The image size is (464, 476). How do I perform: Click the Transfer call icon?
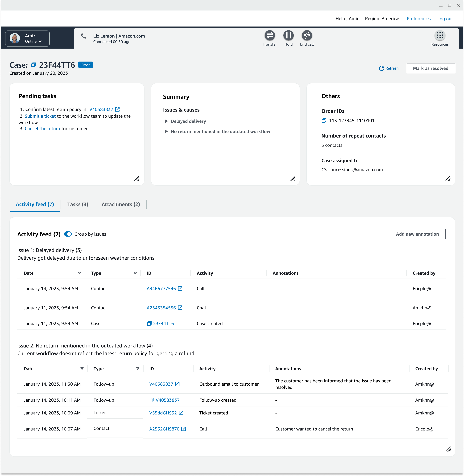click(269, 36)
